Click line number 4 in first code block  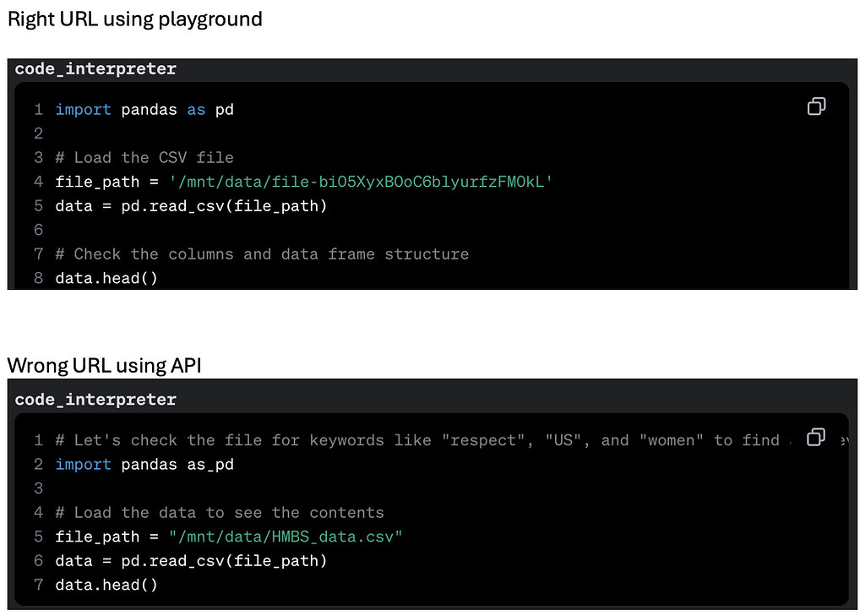click(x=38, y=182)
